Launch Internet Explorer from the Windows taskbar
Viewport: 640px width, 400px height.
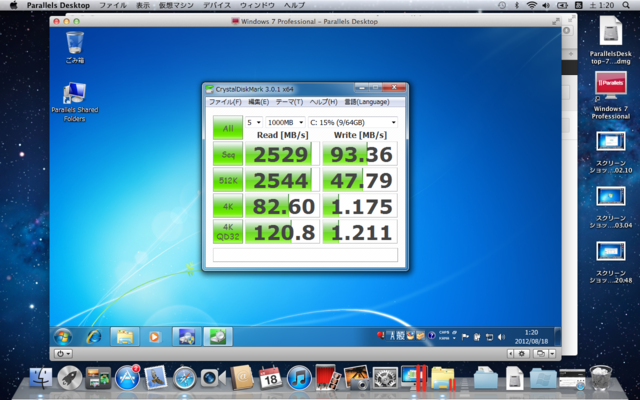[x=94, y=337]
